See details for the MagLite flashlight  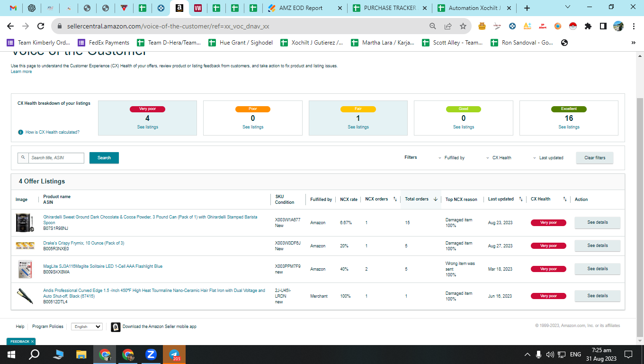597,269
